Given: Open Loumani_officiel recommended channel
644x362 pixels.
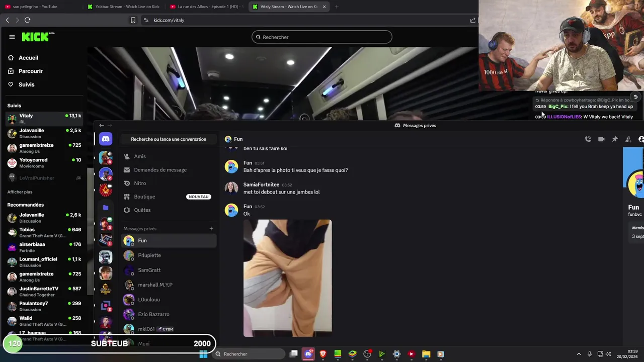Looking at the screenshot, I should pyautogui.click(x=44, y=262).
